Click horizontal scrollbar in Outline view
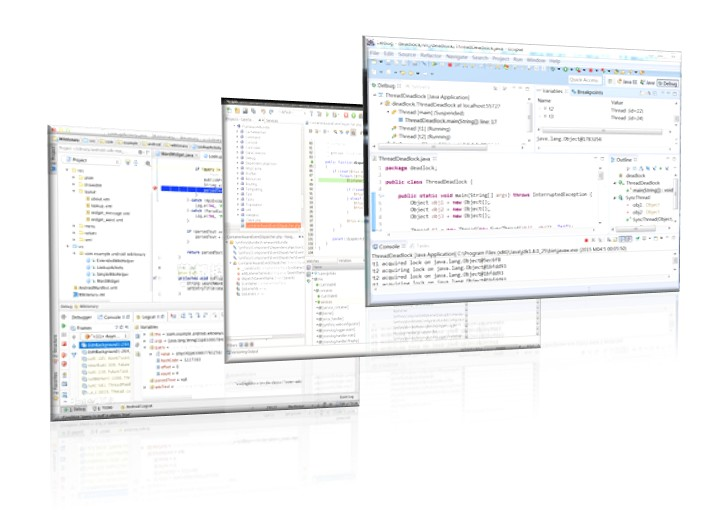710x510 pixels. [634, 229]
